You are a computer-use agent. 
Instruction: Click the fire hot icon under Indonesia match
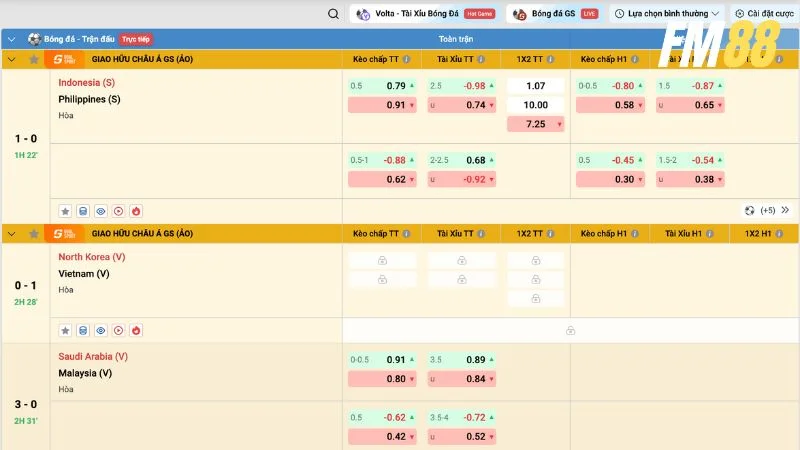coord(136,211)
